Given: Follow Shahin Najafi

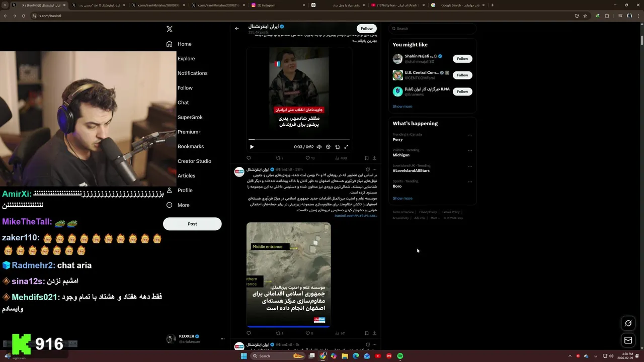Looking at the screenshot, I should pyautogui.click(x=462, y=59).
